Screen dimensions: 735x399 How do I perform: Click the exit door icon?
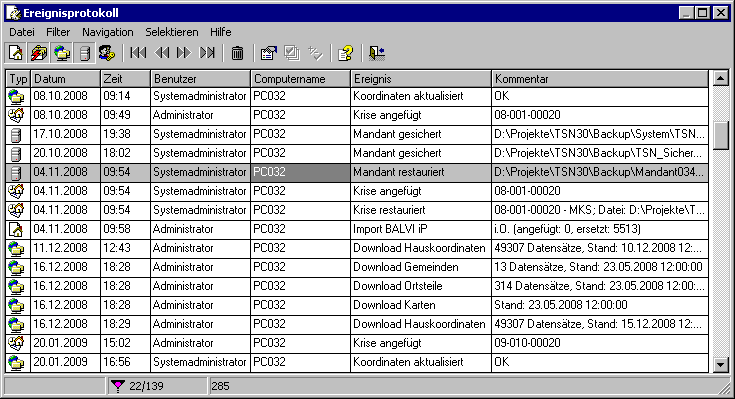coord(377,53)
